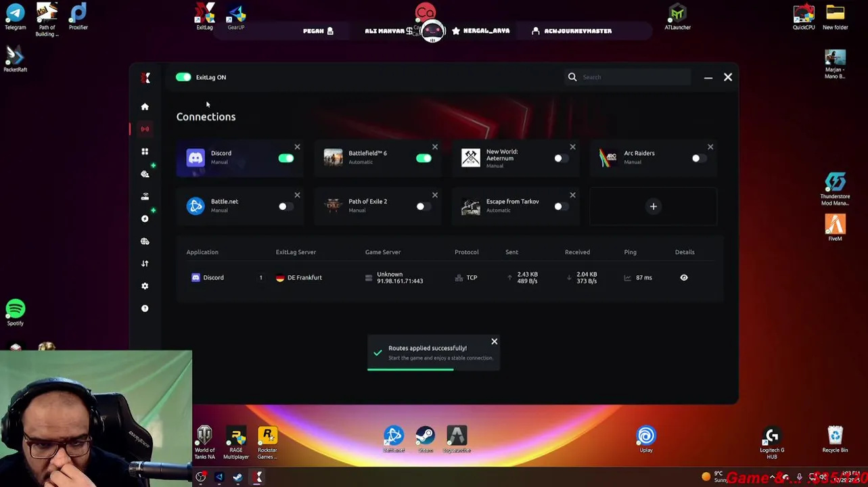Screen dimensions: 868x487
Task: Open the lightning boost icon in sidebar
Action: coord(145,218)
